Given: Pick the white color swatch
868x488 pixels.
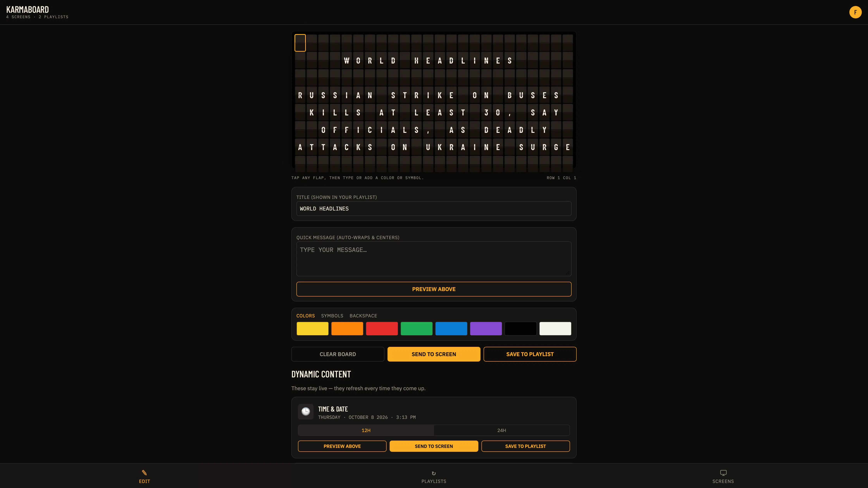Looking at the screenshot, I should 555,328.
